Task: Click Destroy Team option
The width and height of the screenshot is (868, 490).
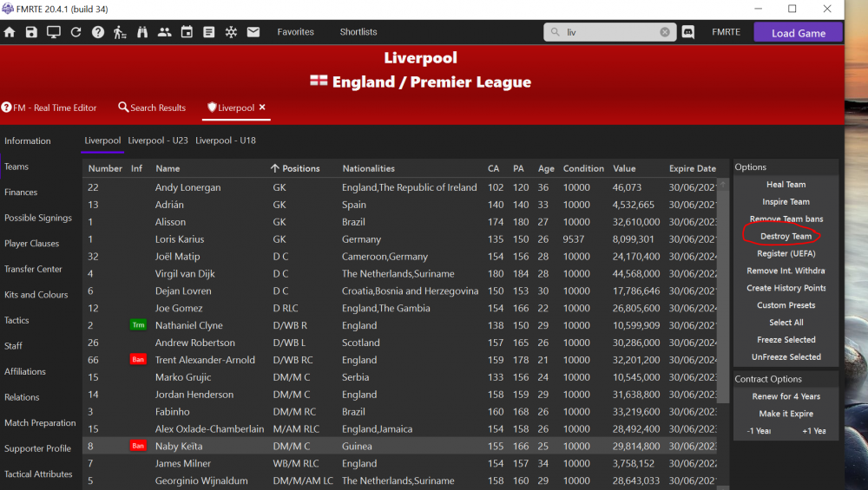Action: 786,236
